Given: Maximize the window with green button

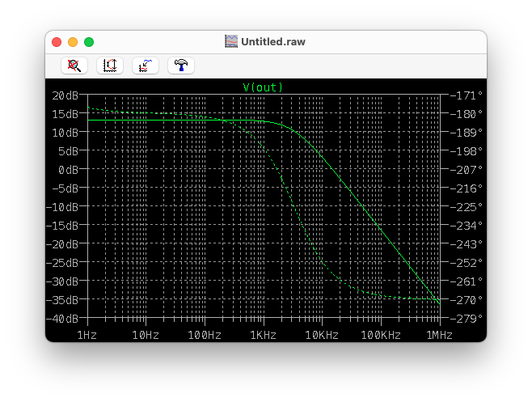Looking at the screenshot, I should [x=89, y=42].
